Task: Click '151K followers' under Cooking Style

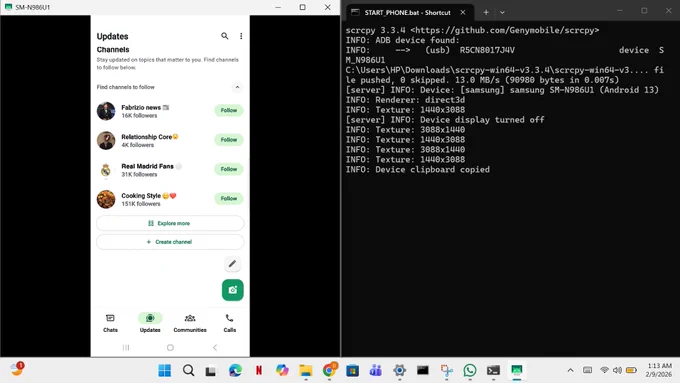Action: point(141,204)
